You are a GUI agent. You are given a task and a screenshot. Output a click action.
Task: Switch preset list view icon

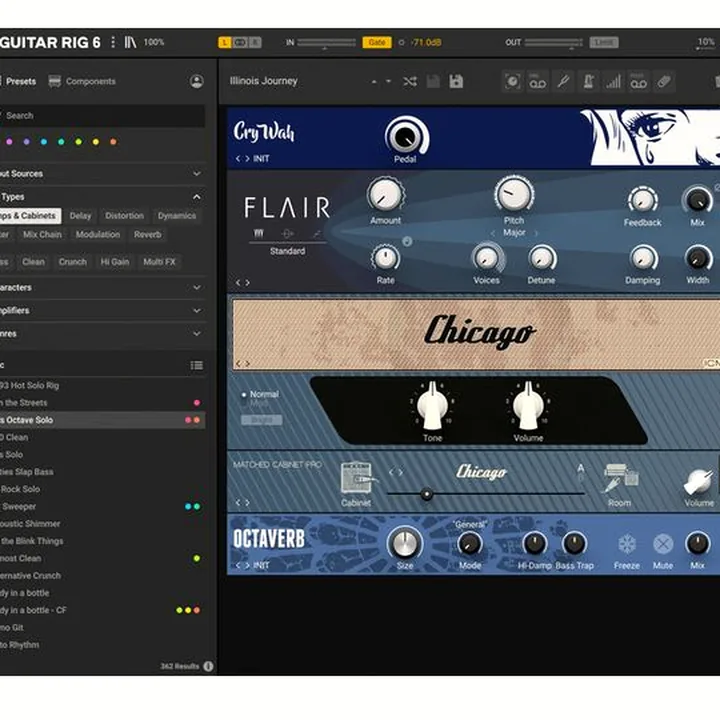[x=197, y=365]
